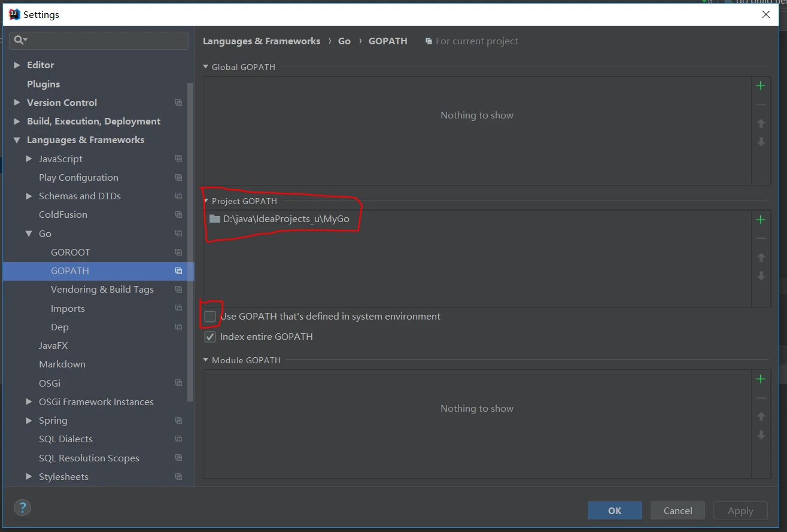This screenshot has height=532, width=787.
Task: Click project-level icon next to ColdFusion
Action: (x=178, y=215)
